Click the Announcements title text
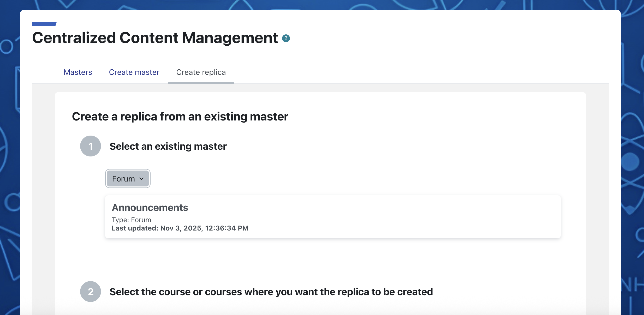Viewport: 644px width, 315px height. [x=150, y=208]
